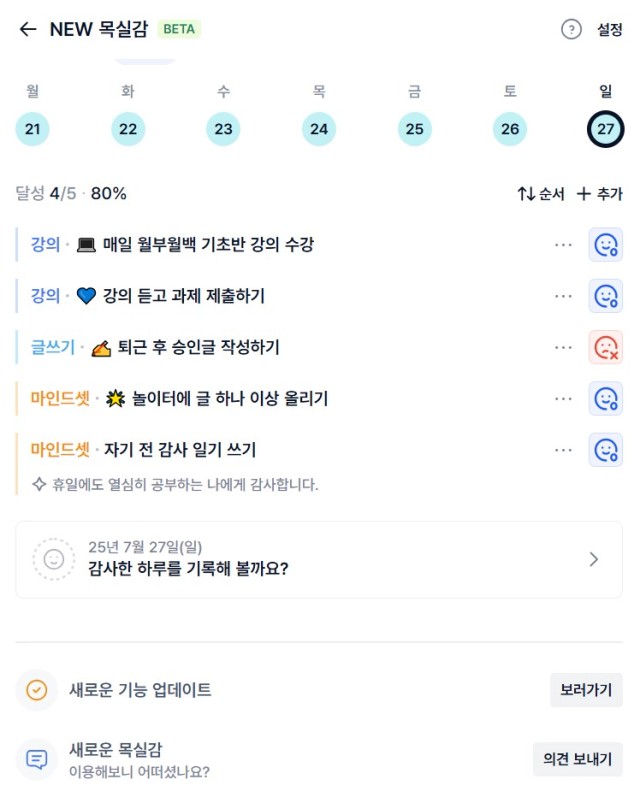Open the help question mark icon

click(571, 30)
